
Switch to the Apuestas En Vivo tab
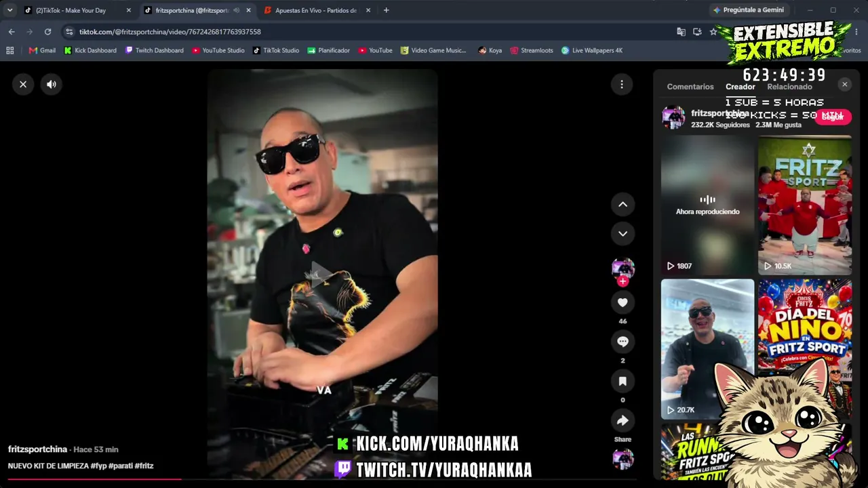tap(316, 10)
